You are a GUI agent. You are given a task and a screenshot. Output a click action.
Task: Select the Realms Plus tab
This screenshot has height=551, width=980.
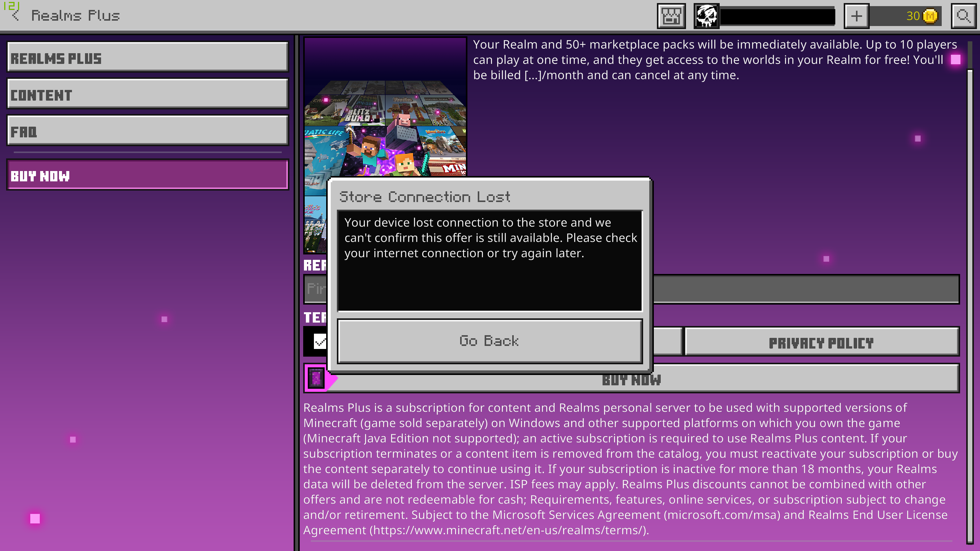click(147, 57)
